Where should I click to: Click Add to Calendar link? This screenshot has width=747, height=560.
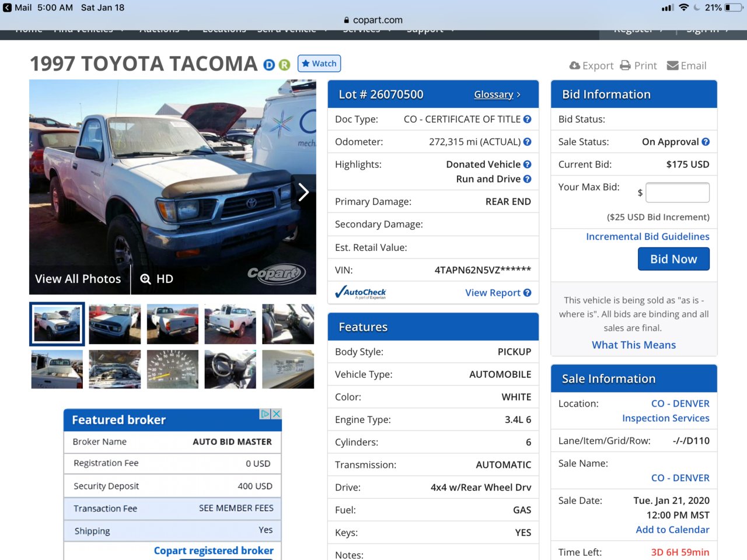[x=673, y=530]
